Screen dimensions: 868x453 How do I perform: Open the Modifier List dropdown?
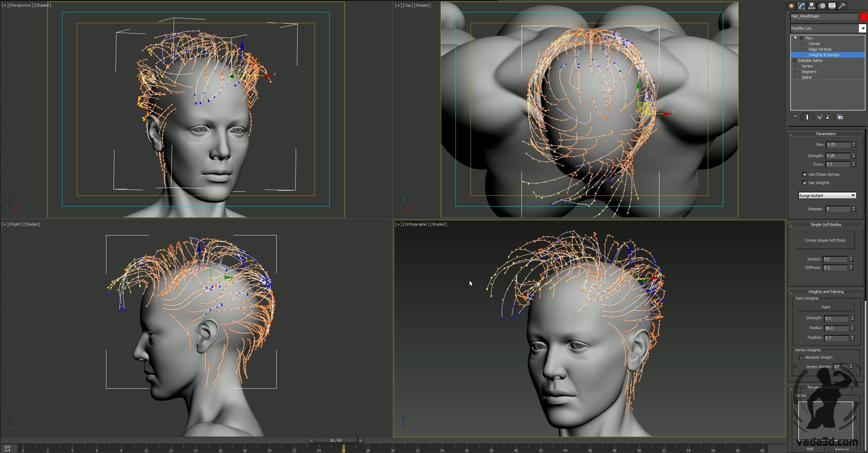[863, 28]
